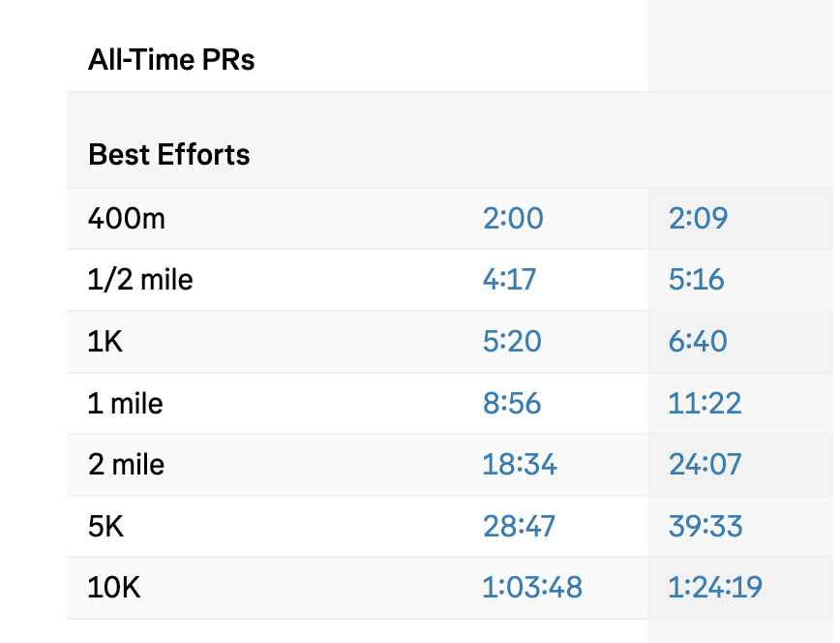
Task: Open the 2 mile time 18:34
Action: click(520, 465)
